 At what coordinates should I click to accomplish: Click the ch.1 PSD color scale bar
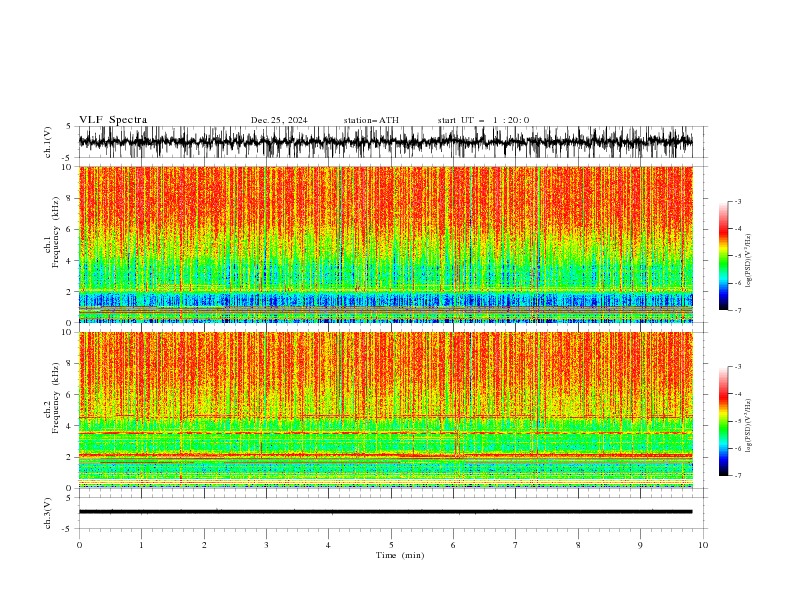723,256
